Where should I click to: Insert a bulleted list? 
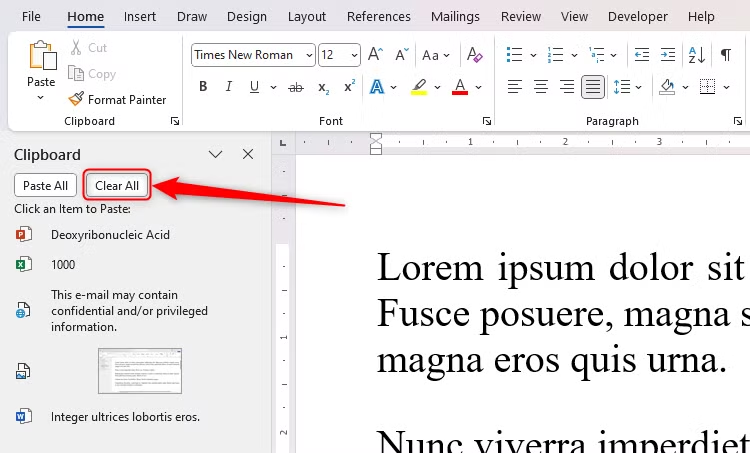514,55
